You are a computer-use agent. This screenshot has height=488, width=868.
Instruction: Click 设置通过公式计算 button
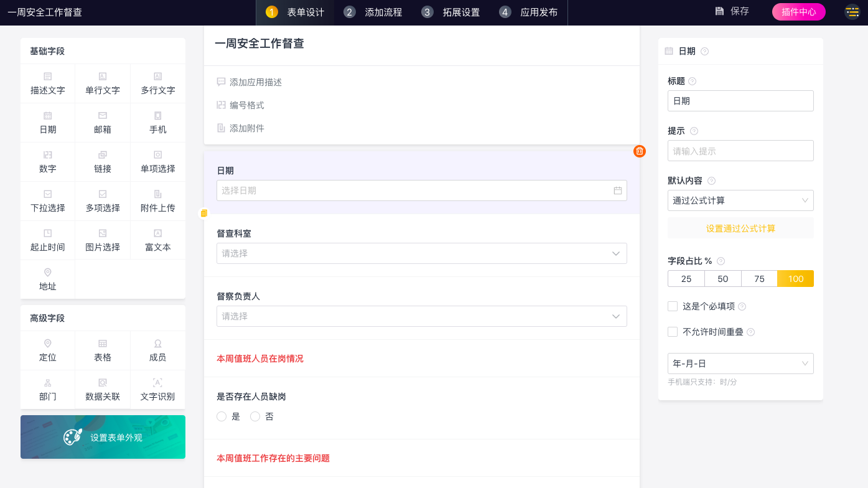tap(740, 228)
